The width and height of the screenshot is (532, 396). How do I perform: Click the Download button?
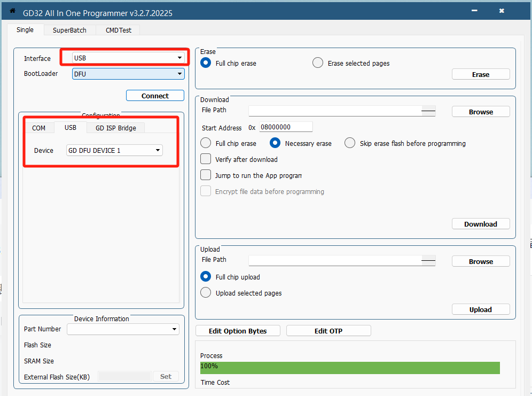coord(481,224)
